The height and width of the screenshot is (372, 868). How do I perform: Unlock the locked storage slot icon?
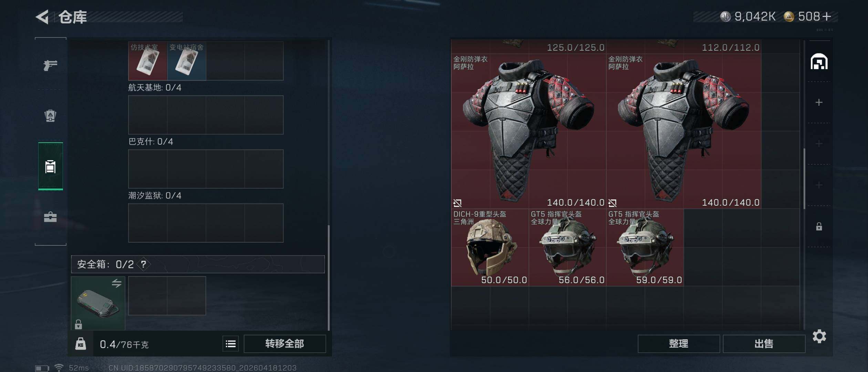click(x=819, y=226)
